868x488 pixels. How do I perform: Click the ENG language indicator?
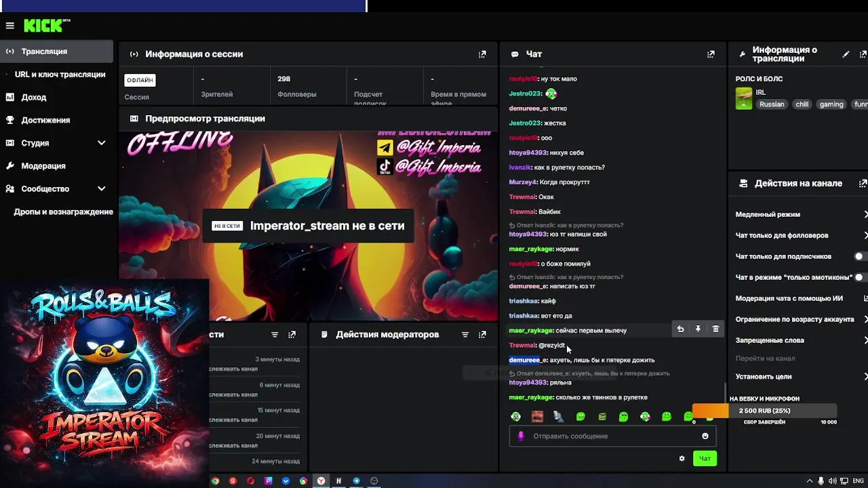tap(859, 481)
